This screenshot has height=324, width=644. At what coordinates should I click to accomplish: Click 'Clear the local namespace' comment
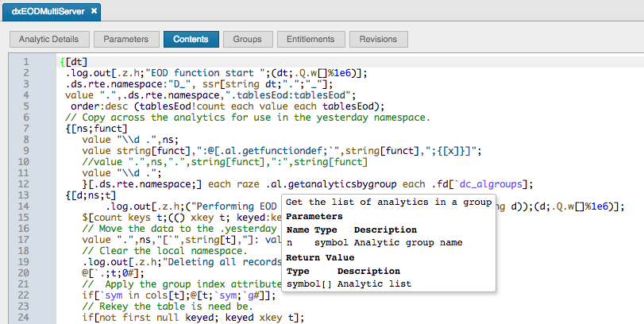pos(164,251)
